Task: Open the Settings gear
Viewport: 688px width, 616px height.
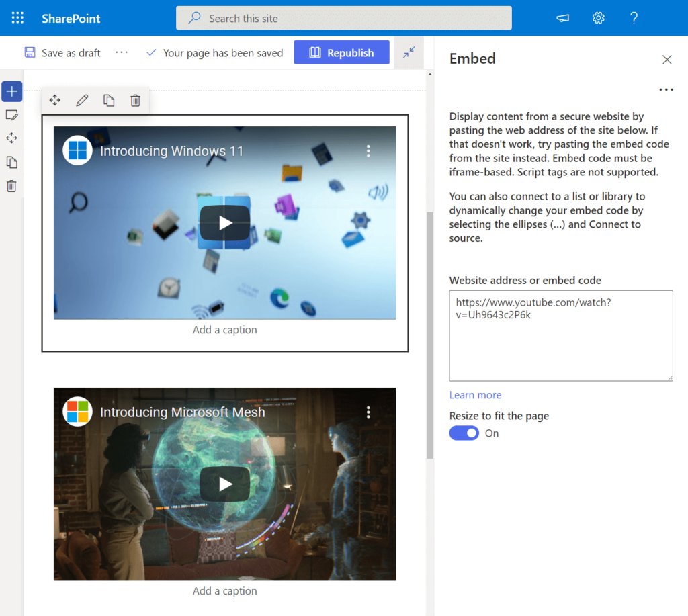Action: [x=598, y=18]
